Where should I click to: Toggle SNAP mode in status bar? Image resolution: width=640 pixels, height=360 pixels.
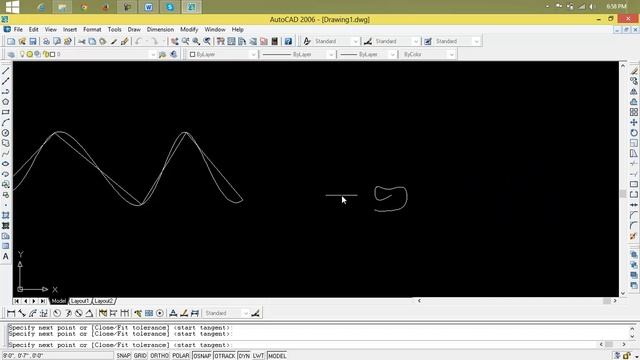tap(123, 356)
